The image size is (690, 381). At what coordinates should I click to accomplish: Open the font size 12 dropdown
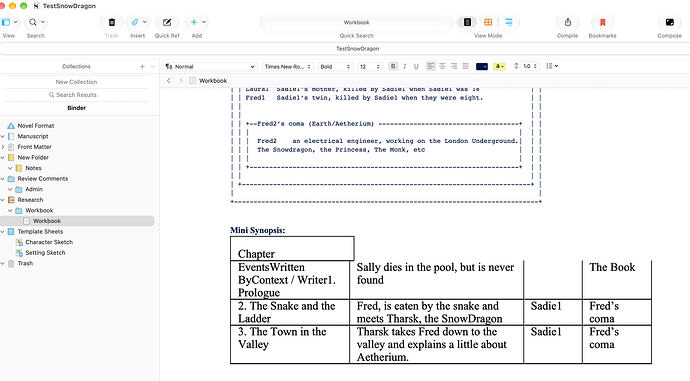tap(369, 66)
